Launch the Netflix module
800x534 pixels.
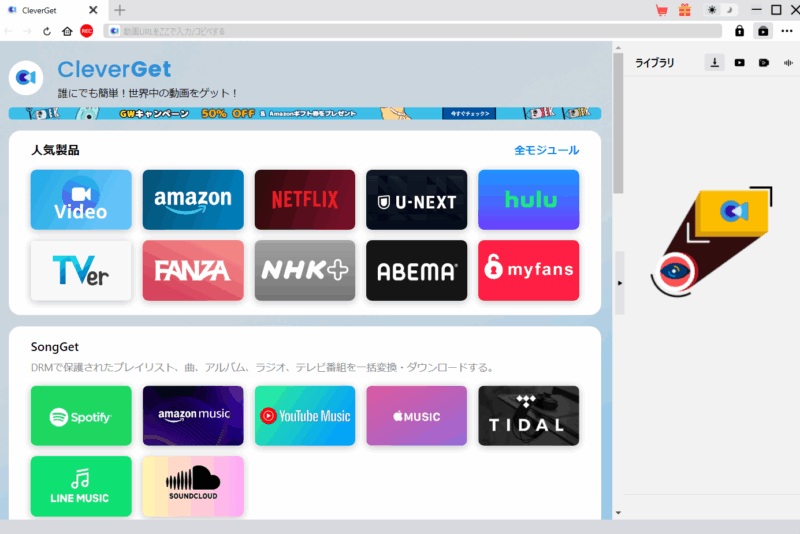coord(305,200)
